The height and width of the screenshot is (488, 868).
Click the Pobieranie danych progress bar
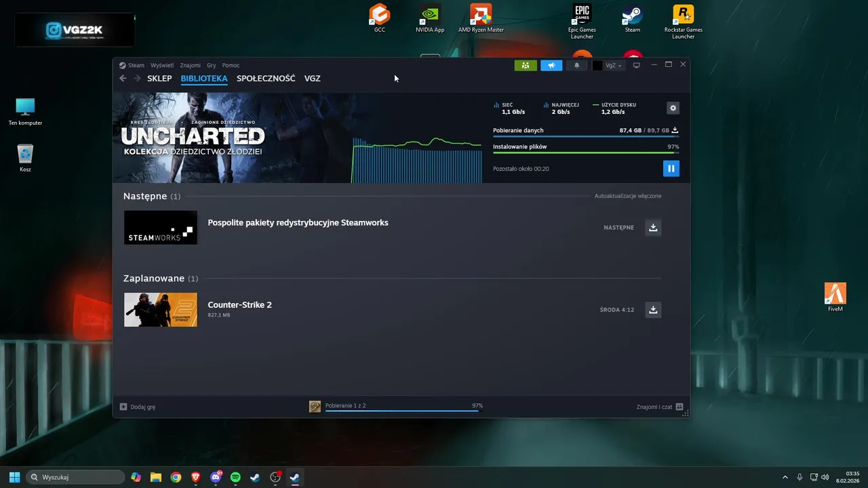point(586,137)
